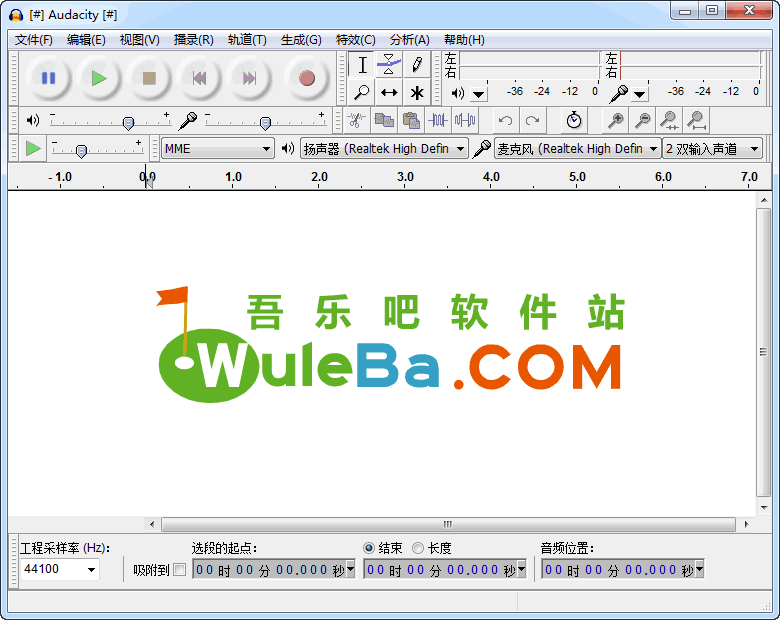Click the output meter speaker icon
Viewport: 780px width, 620px height.
coord(458,93)
